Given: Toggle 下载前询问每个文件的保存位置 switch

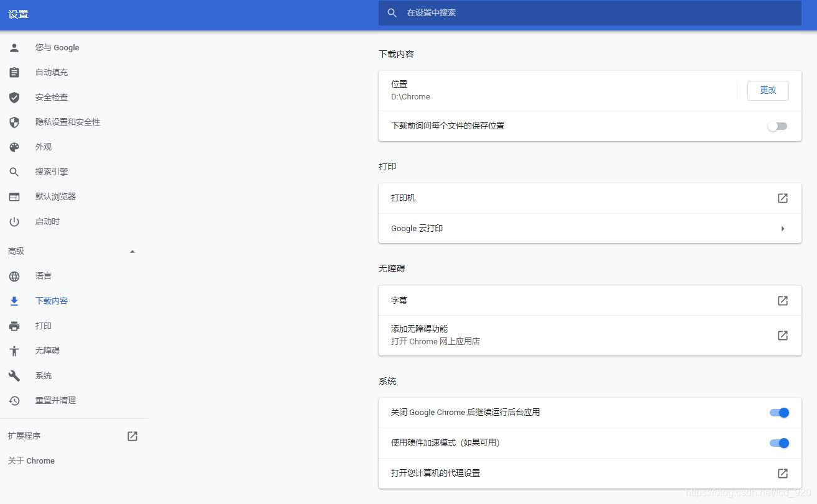Looking at the screenshot, I should pyautogui.click(x=777, y=126).
